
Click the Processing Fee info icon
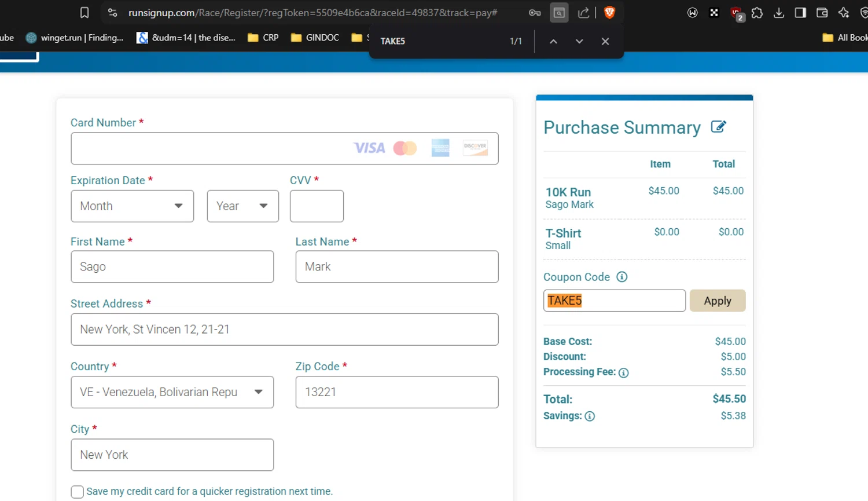623,372
